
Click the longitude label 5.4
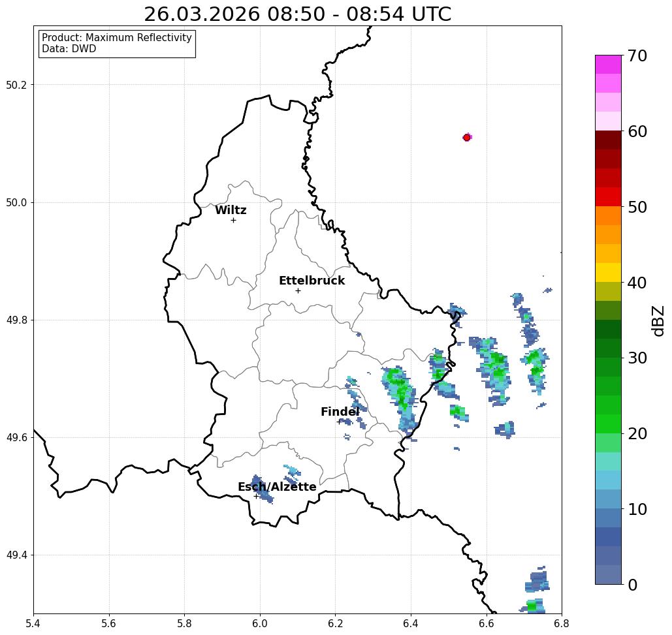click(x=33, y=623)
